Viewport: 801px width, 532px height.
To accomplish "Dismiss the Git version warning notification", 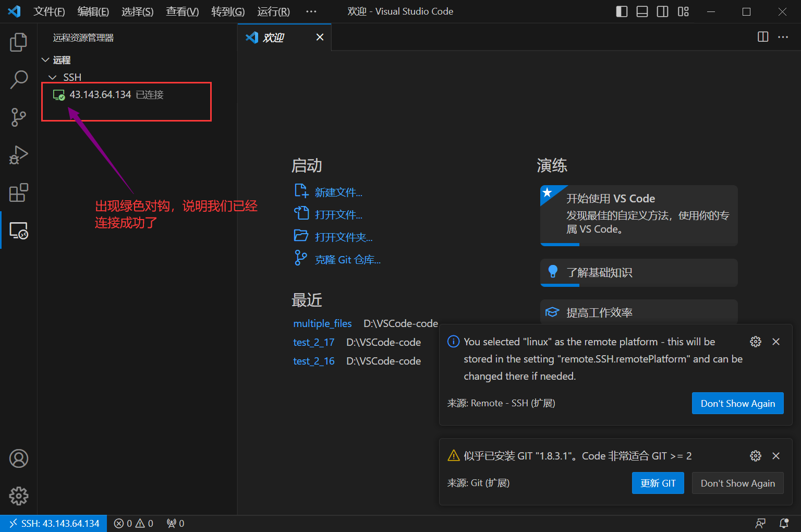I will pos(776,456).
